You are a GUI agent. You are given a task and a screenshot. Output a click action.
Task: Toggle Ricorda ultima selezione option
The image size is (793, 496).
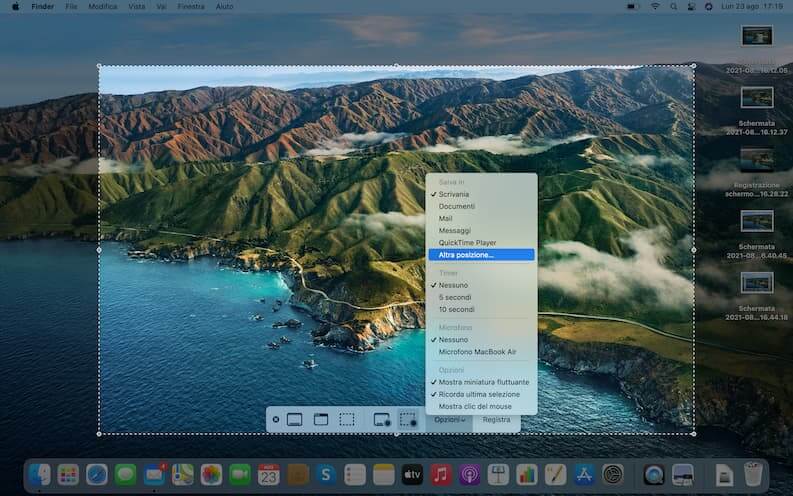coord(479,394)
